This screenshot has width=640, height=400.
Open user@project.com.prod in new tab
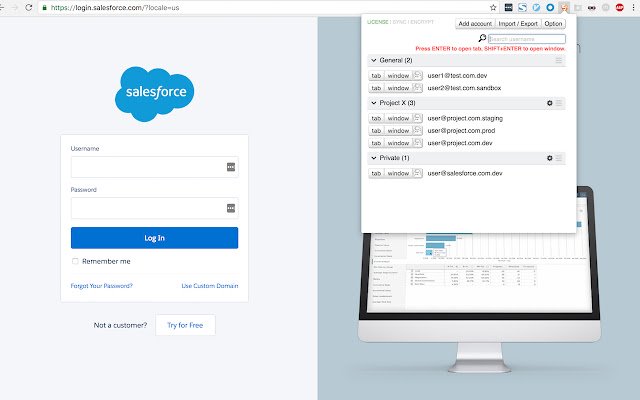point(376,130)
